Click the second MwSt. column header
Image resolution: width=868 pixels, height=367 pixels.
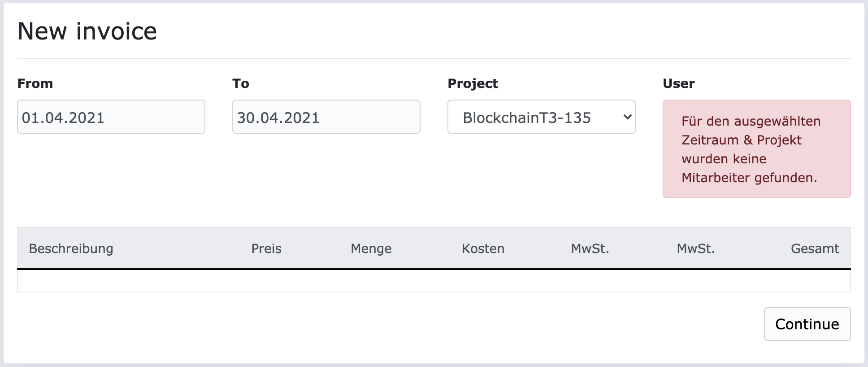click(x=695, y=249)
